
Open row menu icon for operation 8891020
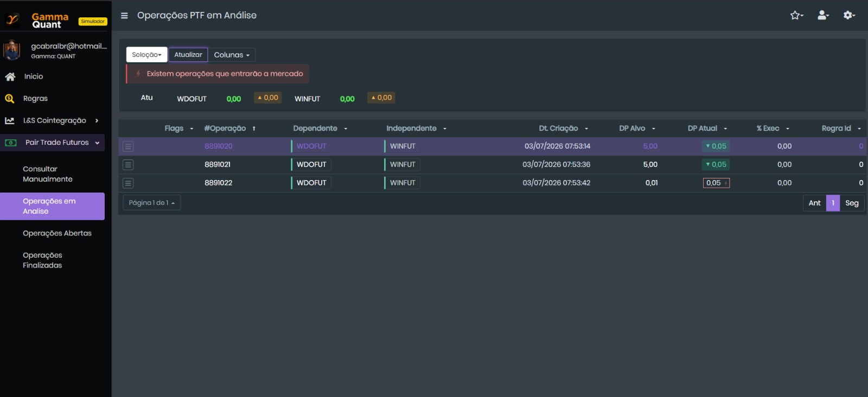click(x=128, y=146)
